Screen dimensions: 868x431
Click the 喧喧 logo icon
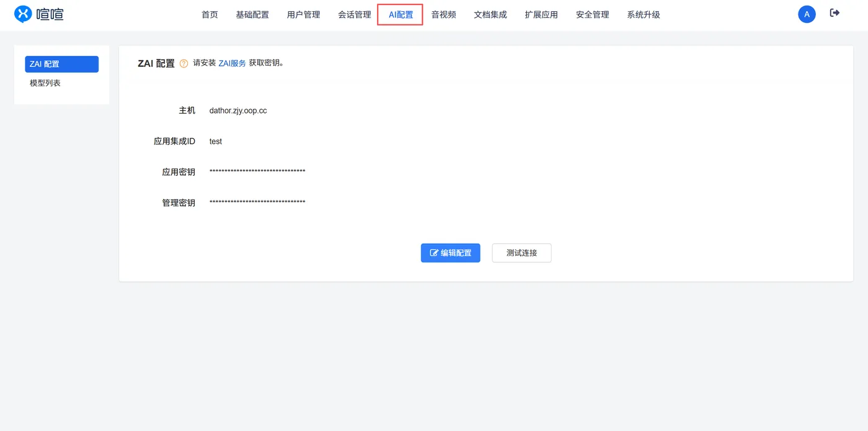click(x=23, y=14)
